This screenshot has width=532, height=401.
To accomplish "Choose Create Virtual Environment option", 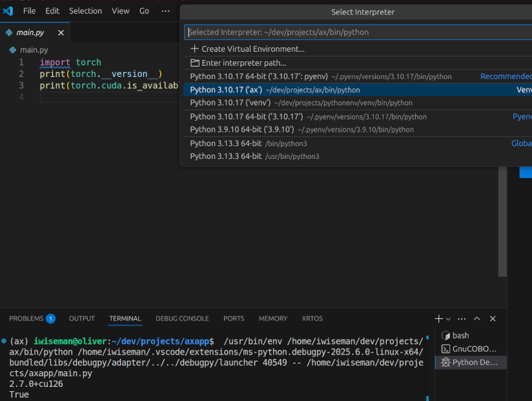I will point(358,49).
